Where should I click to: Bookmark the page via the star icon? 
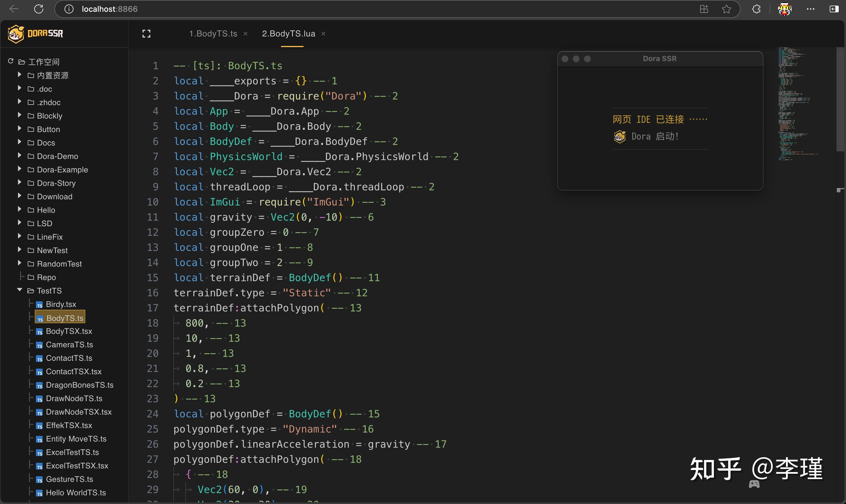click(727, 9)
